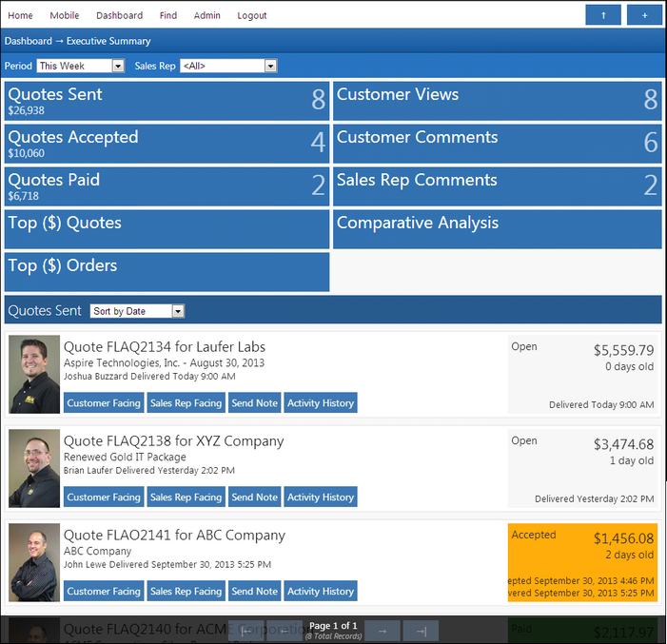Click Logout in the top navigation
Image resolution: width=667 pixels, height=644 pixels.
pos(252,15)
